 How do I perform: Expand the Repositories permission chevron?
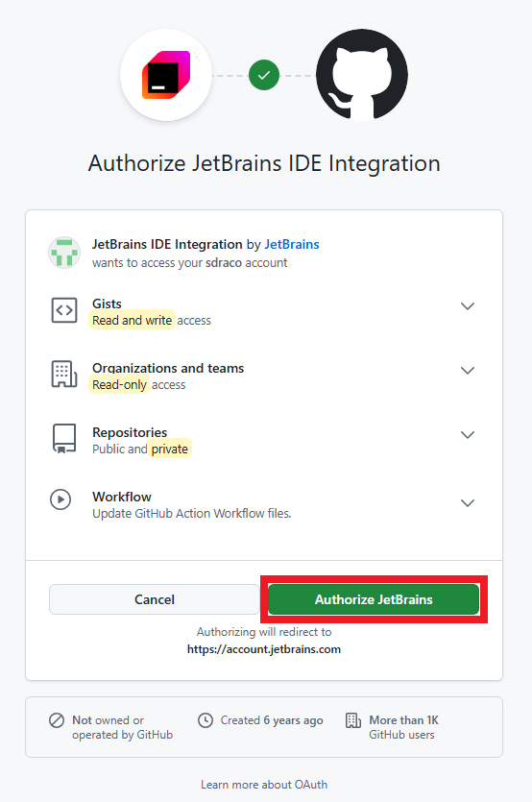pyautogui.click(x=468, y=435)
